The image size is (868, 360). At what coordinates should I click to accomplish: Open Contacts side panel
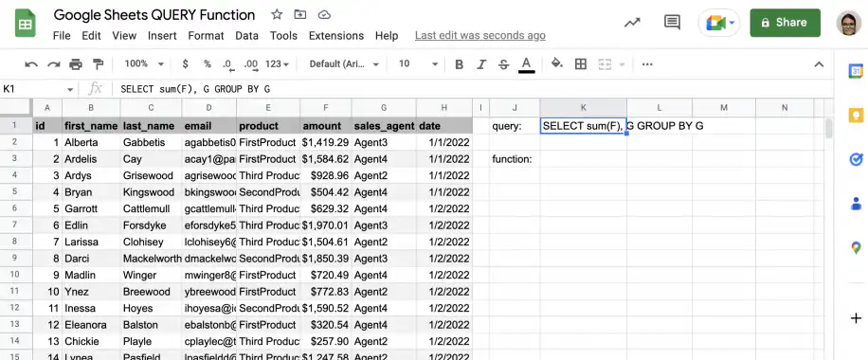tap(856, 204)
